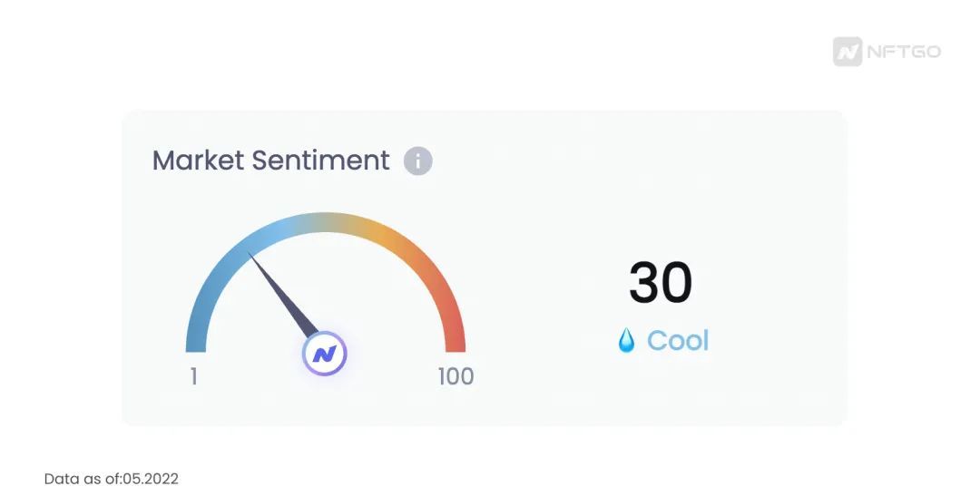This screenshot has height=496, width=980.
Task: Click the sentiment score 30
Action: tap(661, 283)
